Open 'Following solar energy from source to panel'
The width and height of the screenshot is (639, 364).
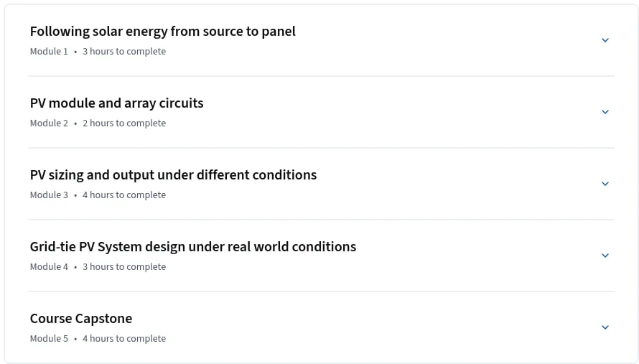pos(162,32)
